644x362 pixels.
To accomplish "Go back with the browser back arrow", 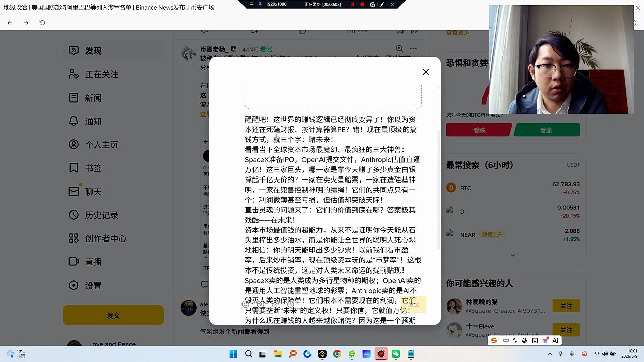I will pos(10,23).
